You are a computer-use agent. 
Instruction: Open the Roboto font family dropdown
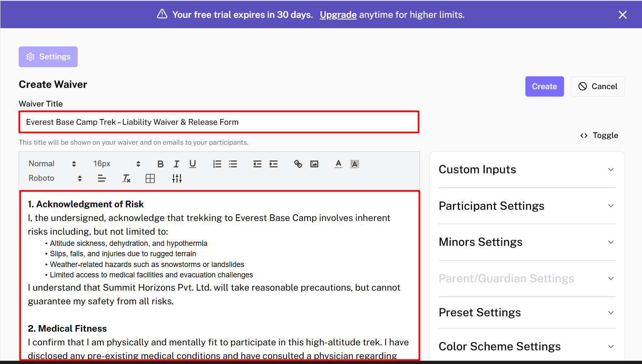pyautogui.click(x=55, y=178)
